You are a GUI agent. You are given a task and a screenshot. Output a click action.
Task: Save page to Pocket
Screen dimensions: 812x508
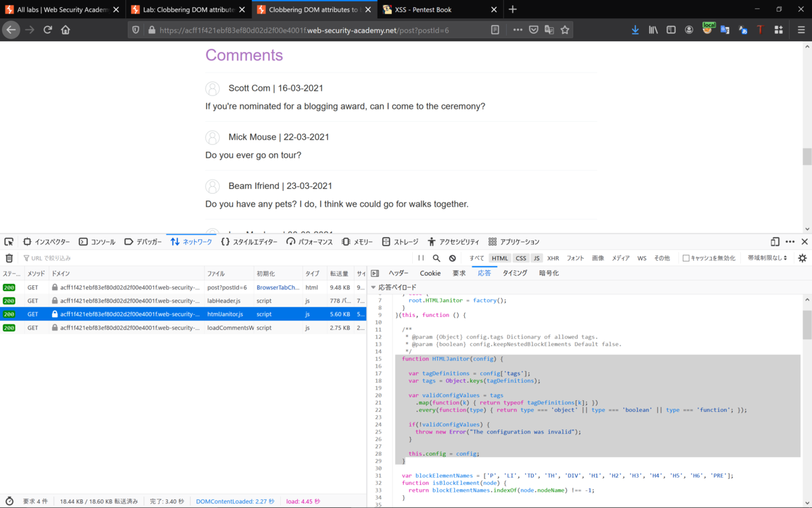pos(534,30)
